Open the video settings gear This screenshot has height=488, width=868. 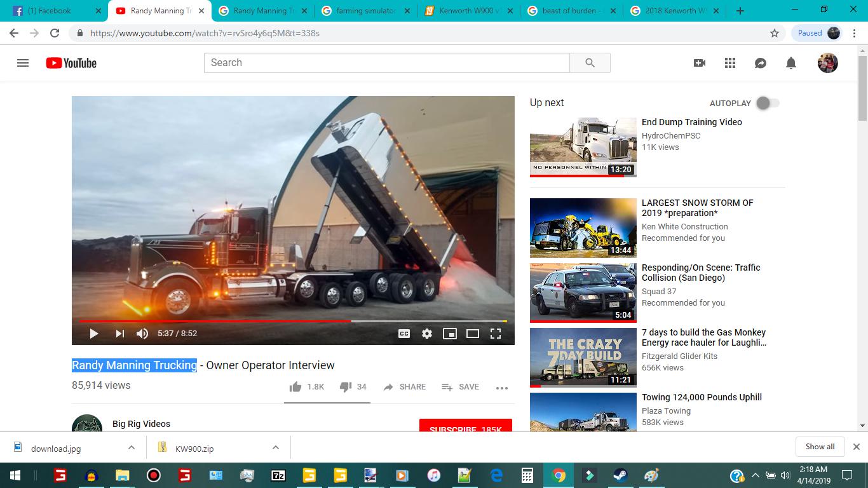tap(427, 334)
